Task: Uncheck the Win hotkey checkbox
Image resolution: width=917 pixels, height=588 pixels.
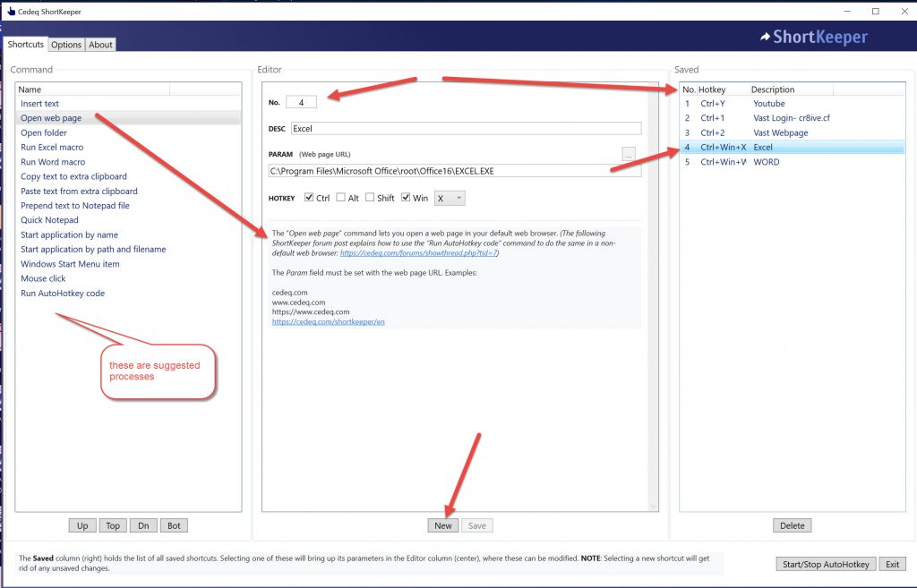Action: pyautogui.click(x=406, y=198)
